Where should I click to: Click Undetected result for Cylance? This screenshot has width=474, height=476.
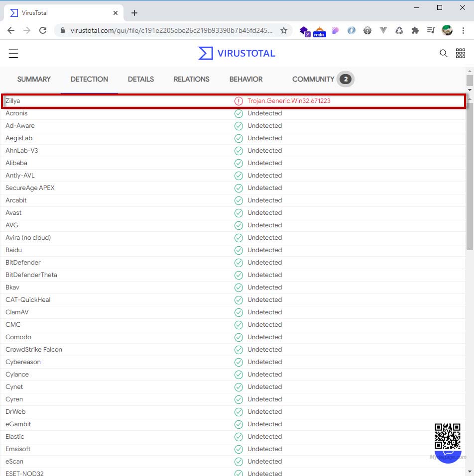(265, 375)
